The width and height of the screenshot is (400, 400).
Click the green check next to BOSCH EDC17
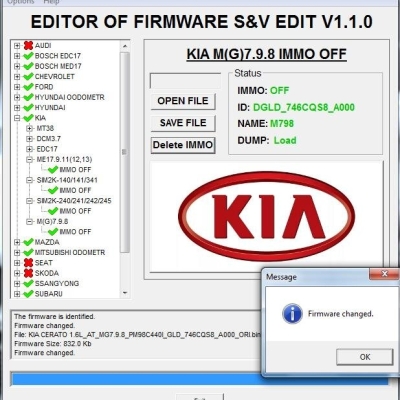click(28, 56)
